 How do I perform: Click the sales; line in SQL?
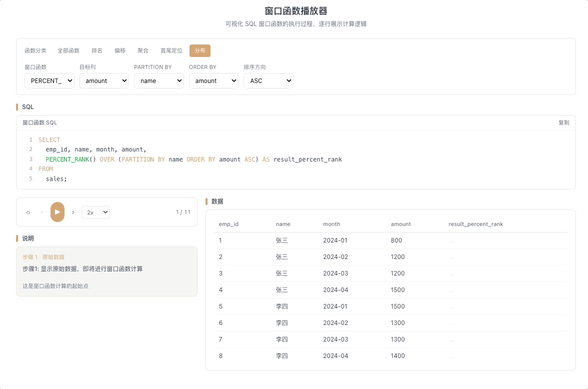point(56,179)
